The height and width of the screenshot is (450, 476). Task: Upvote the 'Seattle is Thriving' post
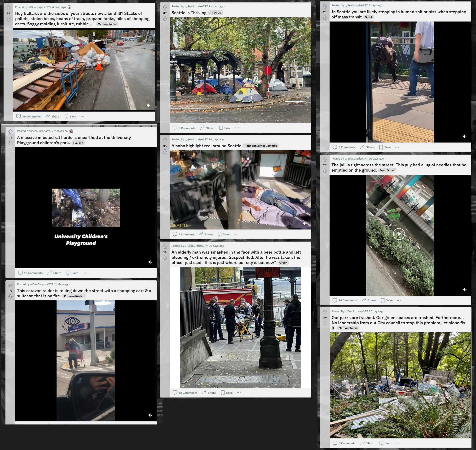click(165, 7)
